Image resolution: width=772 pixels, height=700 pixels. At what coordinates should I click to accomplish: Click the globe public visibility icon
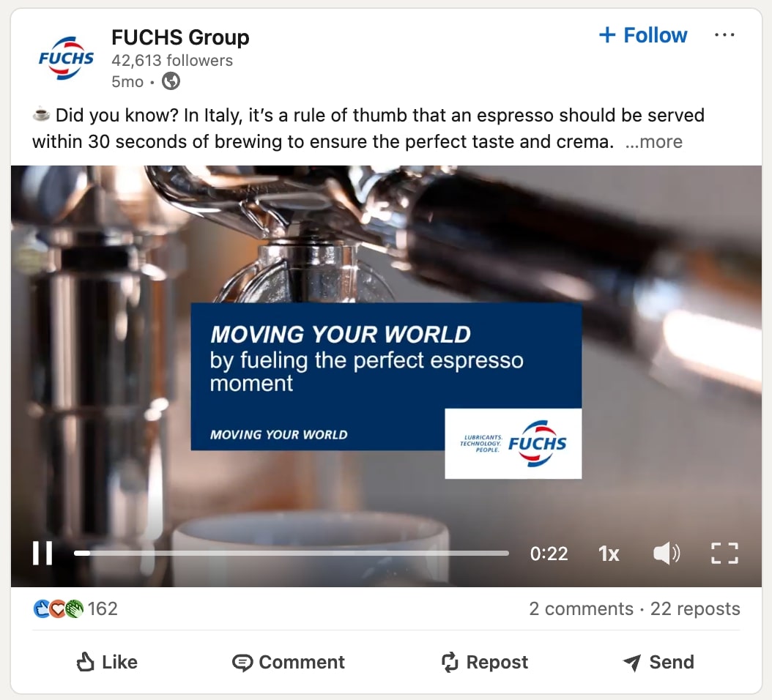click(x=171, y=81)
